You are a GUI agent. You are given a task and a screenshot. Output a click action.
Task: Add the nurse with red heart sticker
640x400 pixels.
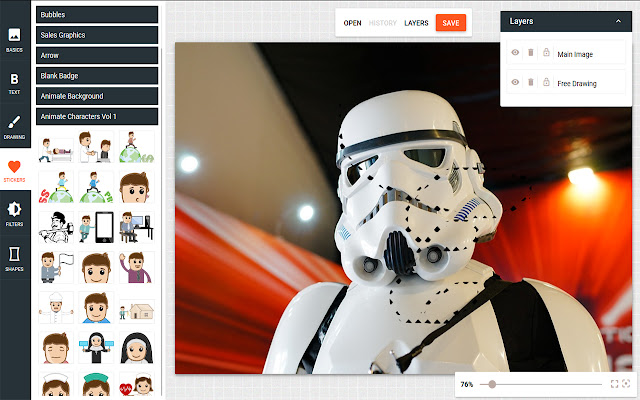coord(137,384)
